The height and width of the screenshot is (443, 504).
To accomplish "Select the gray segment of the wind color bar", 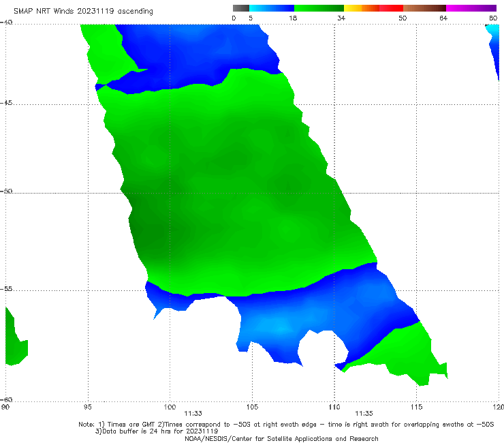I will click(241, 8).
